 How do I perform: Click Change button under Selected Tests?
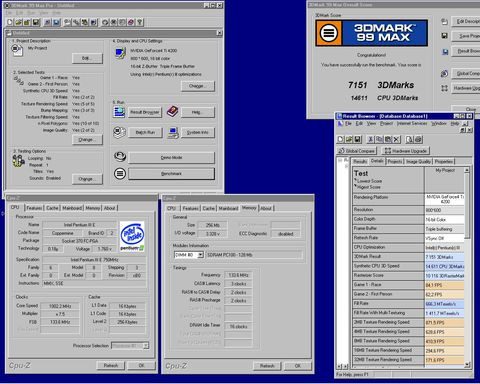[87, 140]
